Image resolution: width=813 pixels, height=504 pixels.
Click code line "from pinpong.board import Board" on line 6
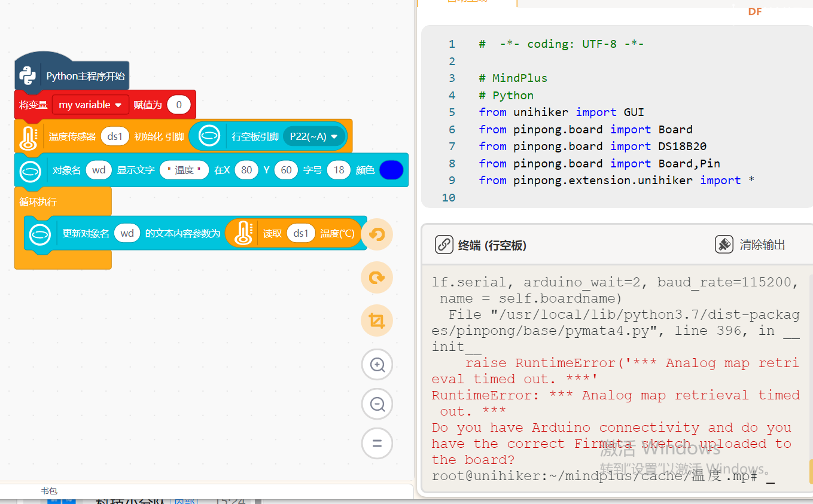[x=586, y=129]
